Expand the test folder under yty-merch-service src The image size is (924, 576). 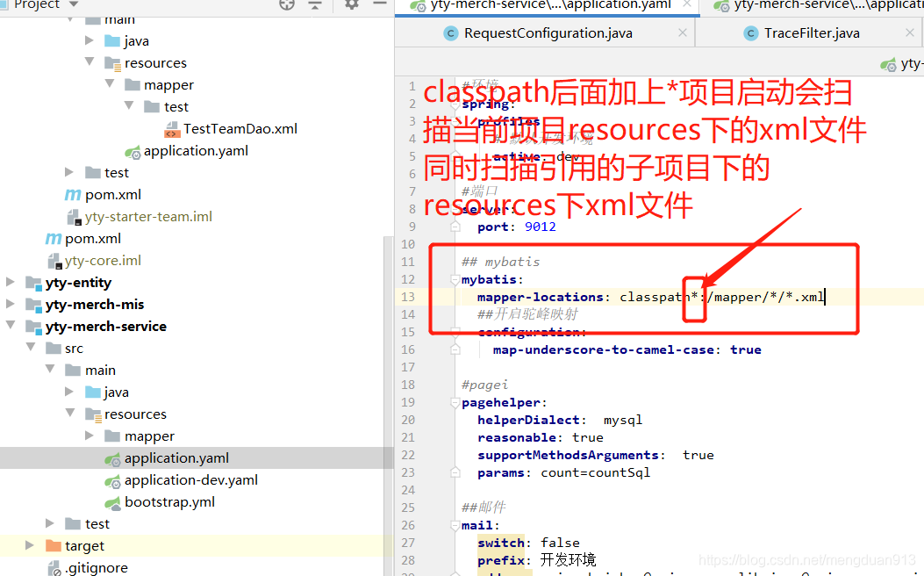point(50,523)
